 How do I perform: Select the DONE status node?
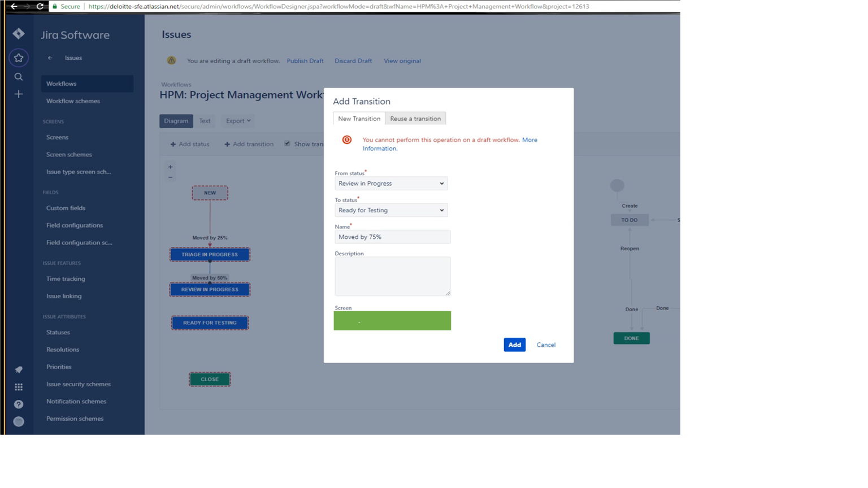(631, 338)
